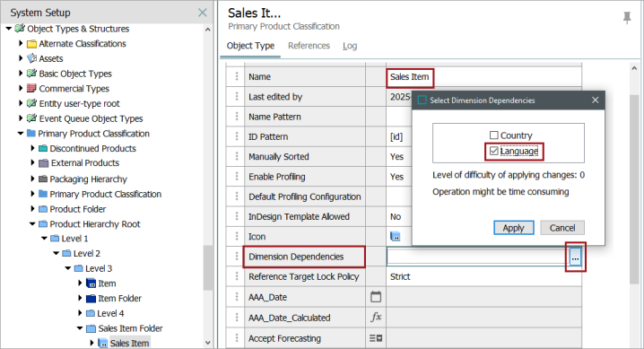
Task: Click the Dimension Dependencies value field
Action: click(477, 257)
